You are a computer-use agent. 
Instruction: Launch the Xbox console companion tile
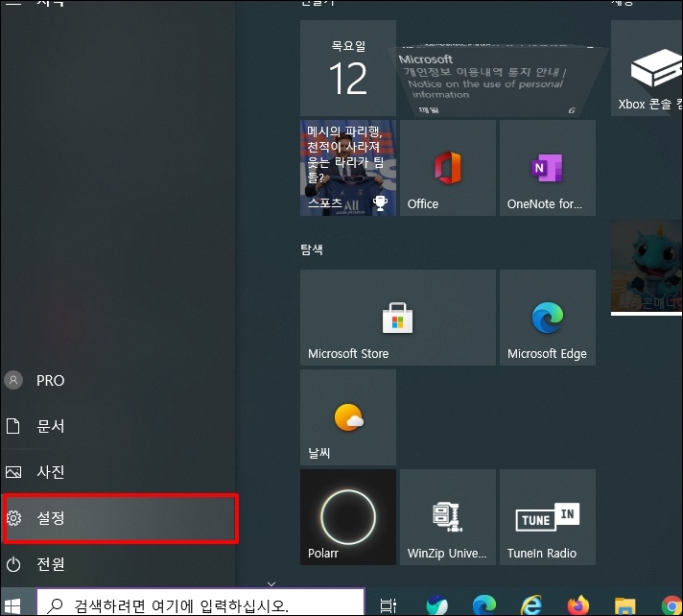pos(647,68)
